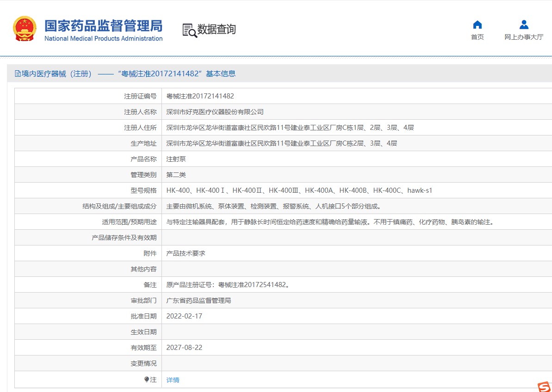Image resolution: width=552 pixels, height=392 pixels.
Task: Click the expiry date 2027-08-22
Action: coord(184,347)
